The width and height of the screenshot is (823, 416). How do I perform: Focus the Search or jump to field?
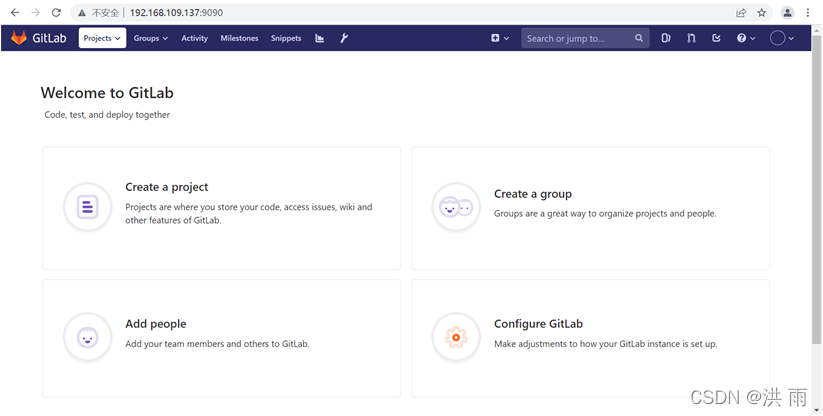point(585,38)
